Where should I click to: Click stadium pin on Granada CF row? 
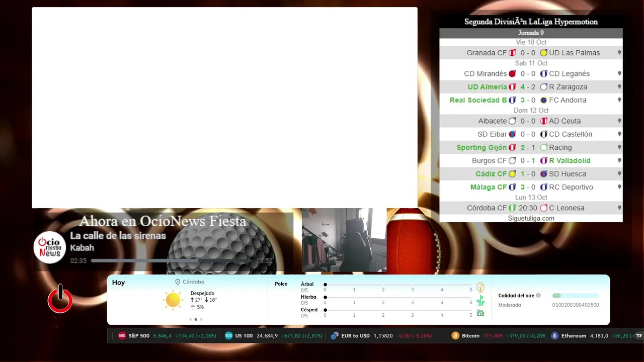coord(619,53)
